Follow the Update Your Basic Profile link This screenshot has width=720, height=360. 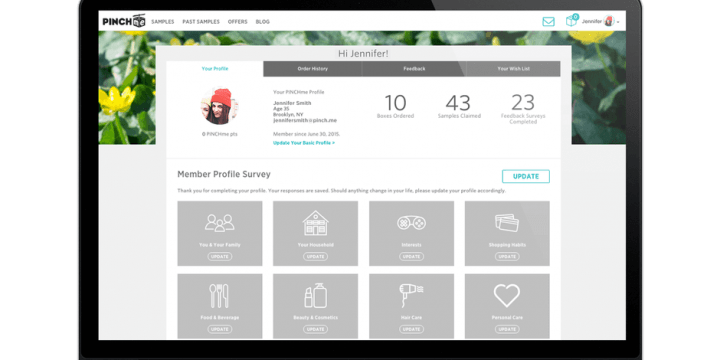304,143
